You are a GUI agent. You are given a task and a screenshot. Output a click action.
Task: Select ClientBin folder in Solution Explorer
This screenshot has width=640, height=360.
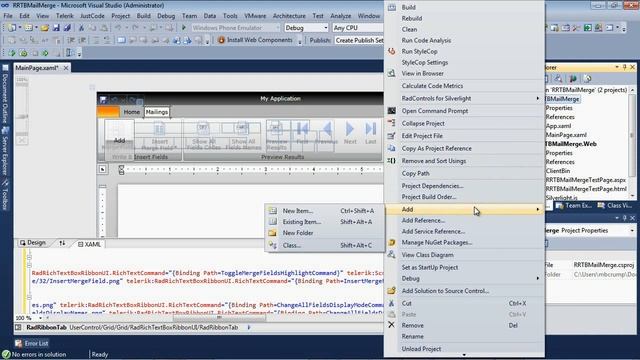(x=558, y=171)
